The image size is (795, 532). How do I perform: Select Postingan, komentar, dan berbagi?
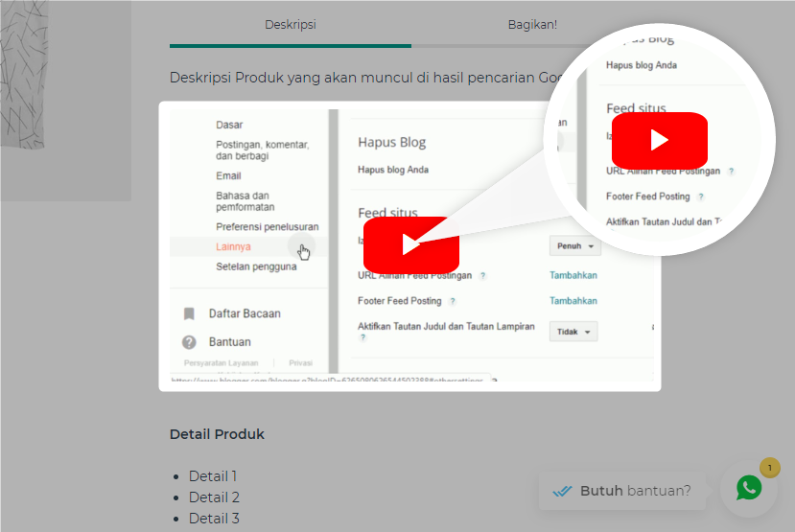pyautogui.click(x=262, y=150)
